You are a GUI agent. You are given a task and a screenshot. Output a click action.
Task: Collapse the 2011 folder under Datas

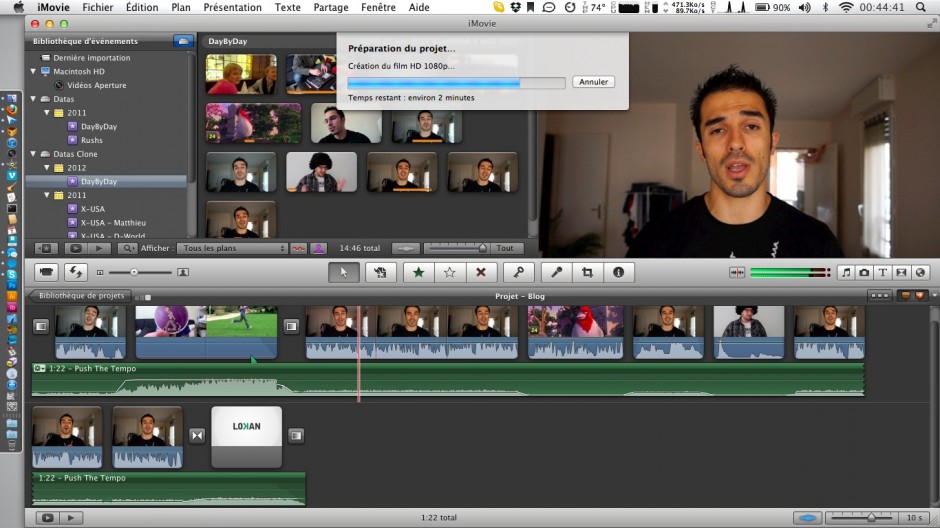pyautogui.click(x=47, y=113)
